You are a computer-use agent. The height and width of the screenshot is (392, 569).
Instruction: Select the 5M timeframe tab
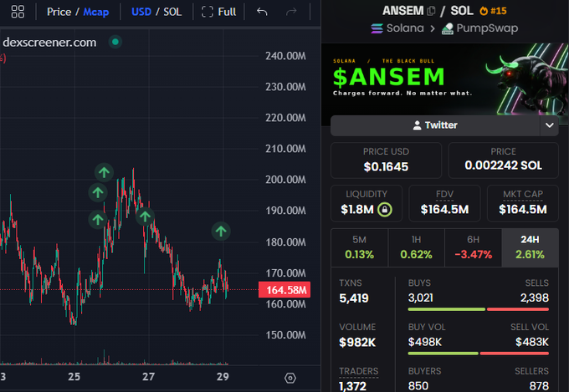click(359, 247)
